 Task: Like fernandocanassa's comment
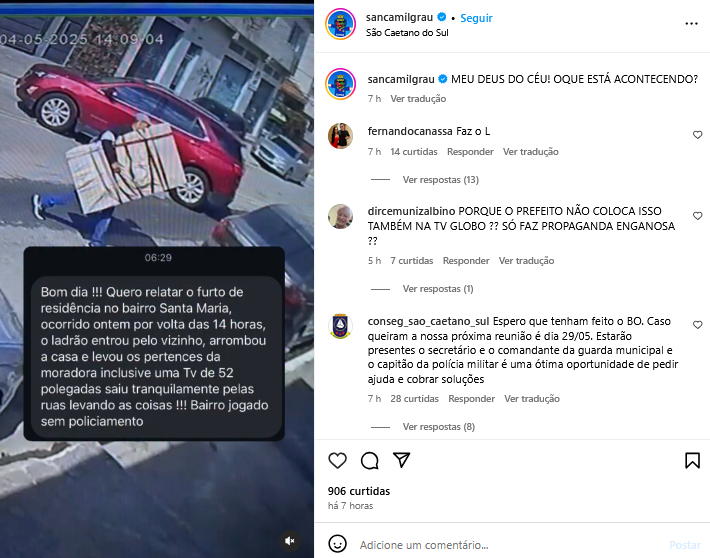tap(697, 135)
